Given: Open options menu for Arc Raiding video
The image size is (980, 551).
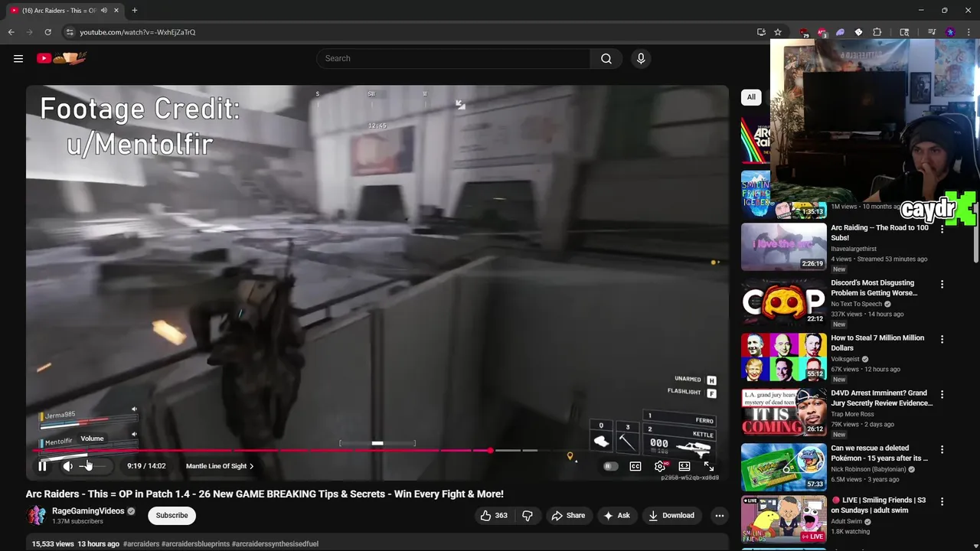Looking at the screenshot, I should click(x=942, y=229).
